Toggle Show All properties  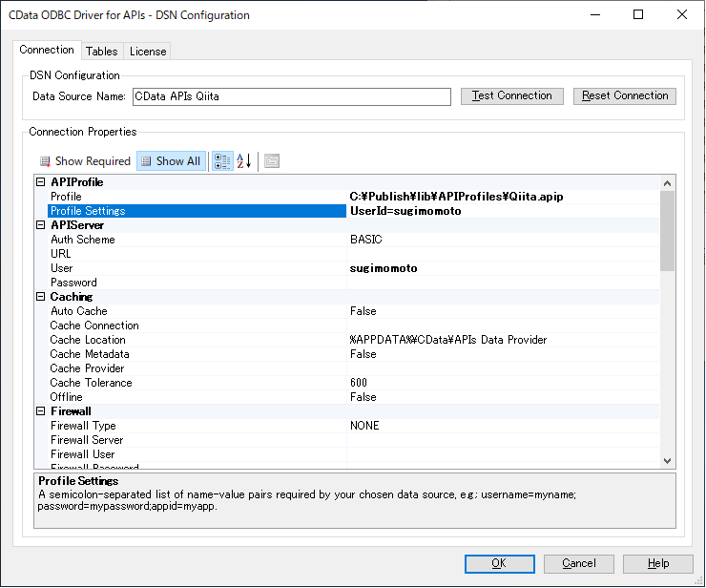click(171, 161)
